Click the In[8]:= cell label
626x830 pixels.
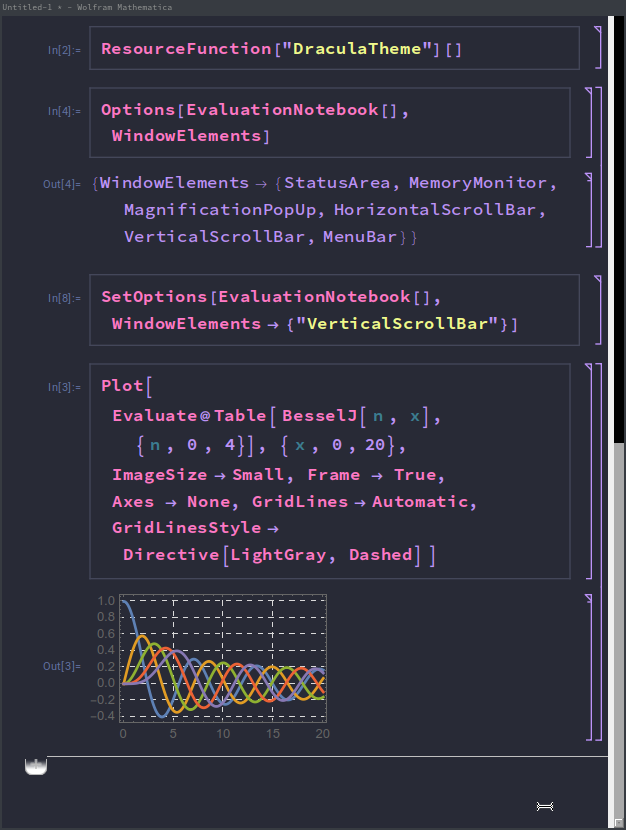64,298
